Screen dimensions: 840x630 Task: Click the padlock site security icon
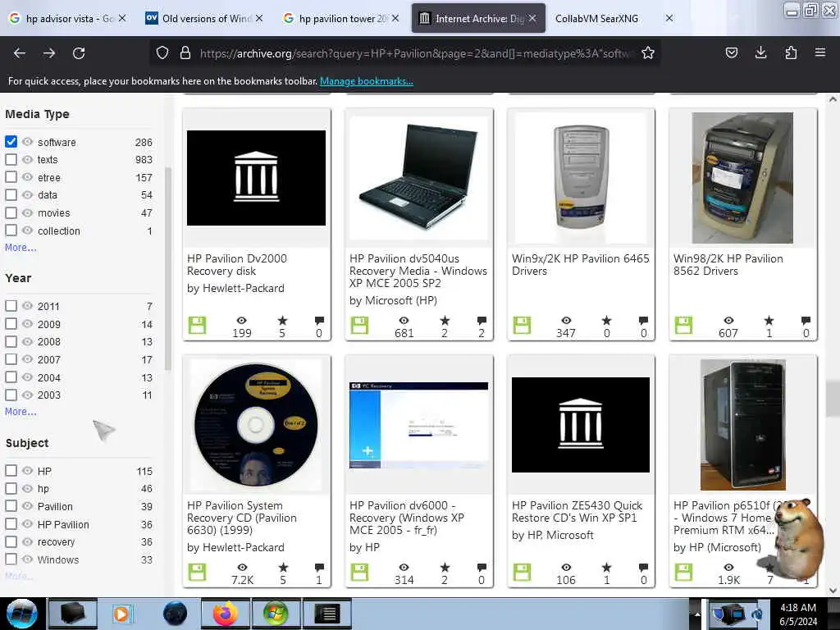(185, 53)
